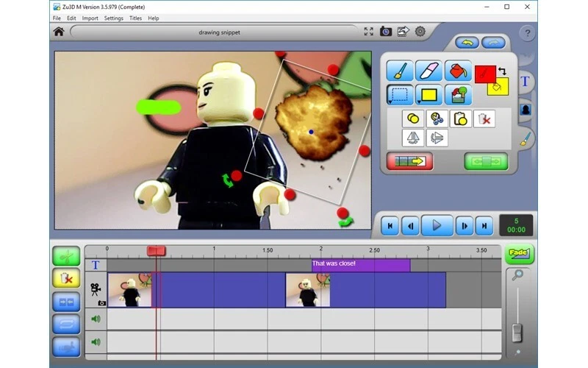Open the Import menu
This screenshot has height=368, width=588.
90,18
